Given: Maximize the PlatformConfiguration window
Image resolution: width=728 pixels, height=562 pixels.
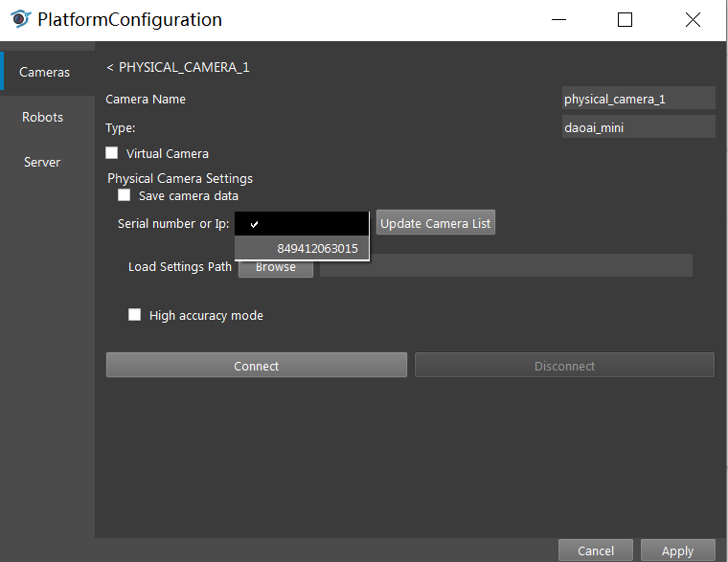Looking at the screenshot, I should click(x=625, y=20).
